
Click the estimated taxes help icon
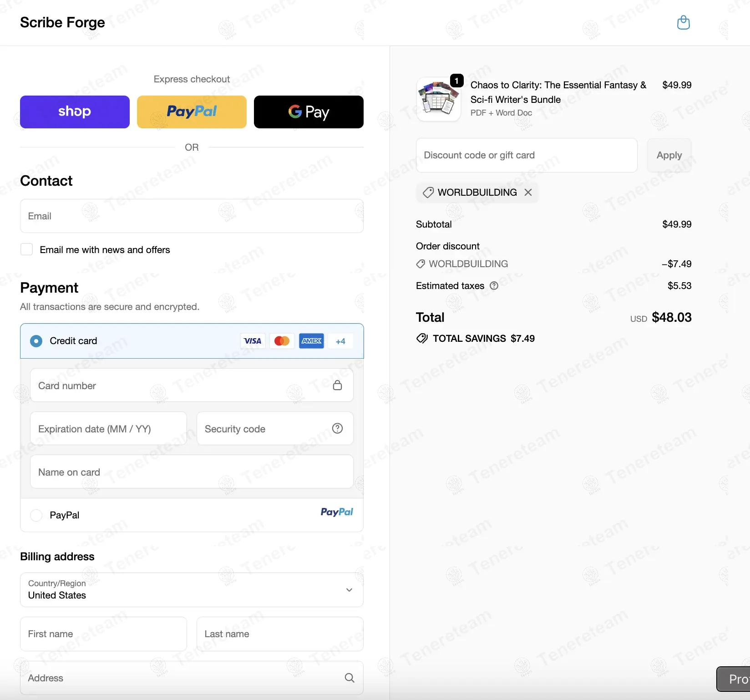tap(494, 286)
